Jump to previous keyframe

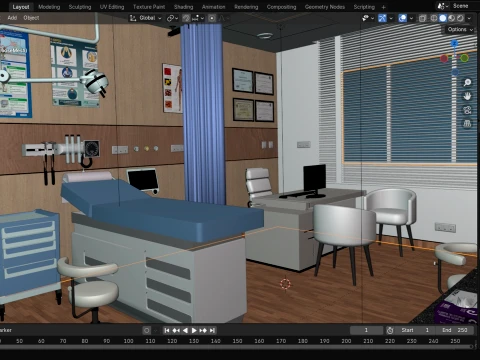(176, 330)
